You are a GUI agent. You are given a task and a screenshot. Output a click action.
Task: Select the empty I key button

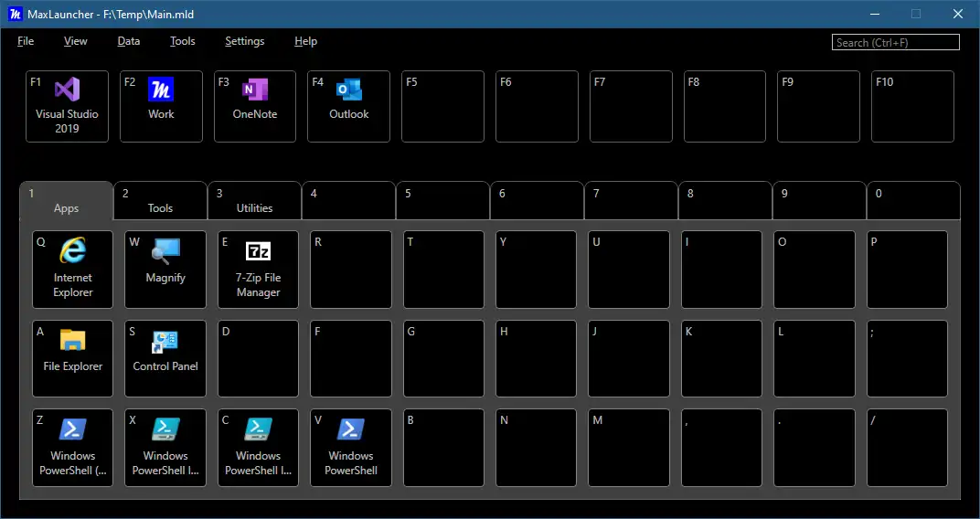722,270
